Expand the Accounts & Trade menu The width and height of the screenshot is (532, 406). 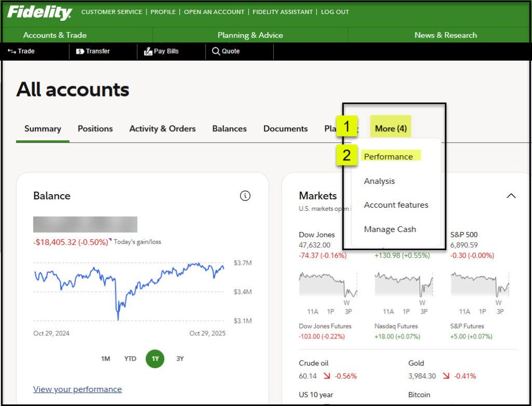click(55, 35)
